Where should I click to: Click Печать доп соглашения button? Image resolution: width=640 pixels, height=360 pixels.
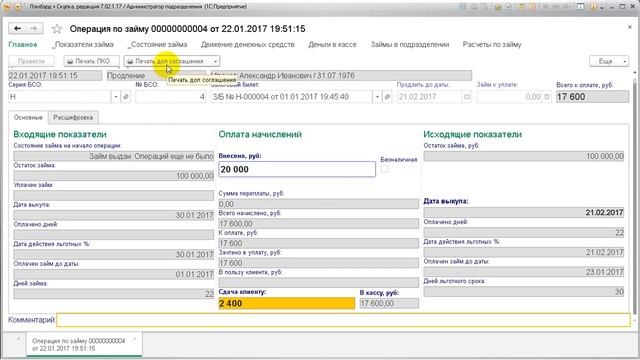tap(167, 61)
